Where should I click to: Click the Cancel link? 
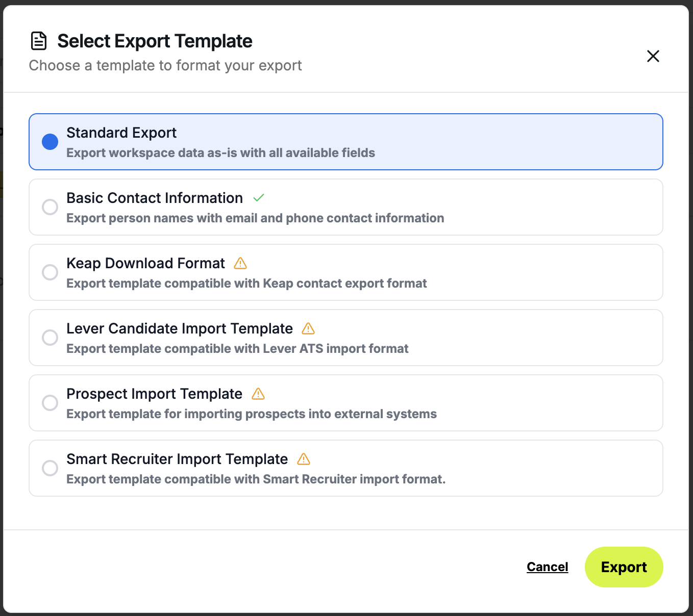point(547,567)
